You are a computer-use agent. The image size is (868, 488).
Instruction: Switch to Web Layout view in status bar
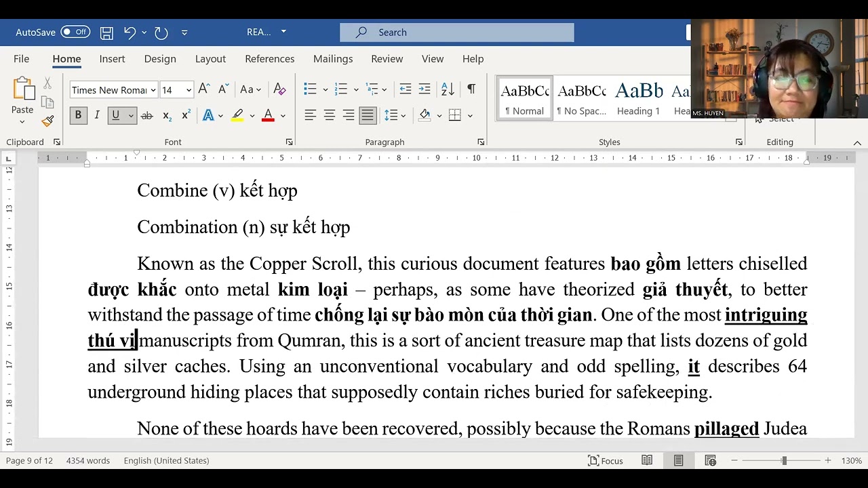tap(710, 461)
